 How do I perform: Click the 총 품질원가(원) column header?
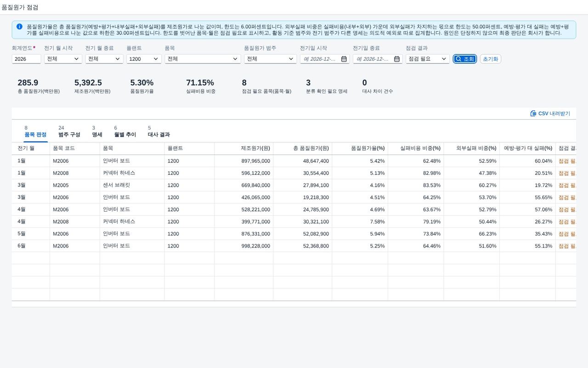pos(303,148)
